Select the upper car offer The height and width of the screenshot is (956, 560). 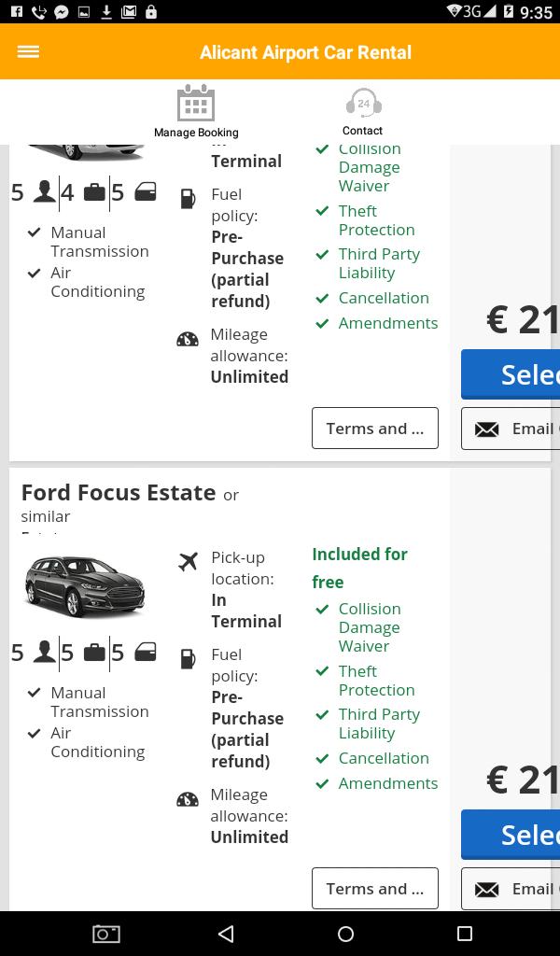(511, 374)
